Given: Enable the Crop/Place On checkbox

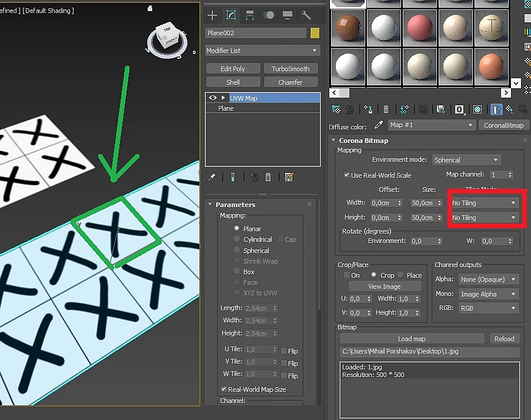Looking at the screenshot, I should pos(347,275).
